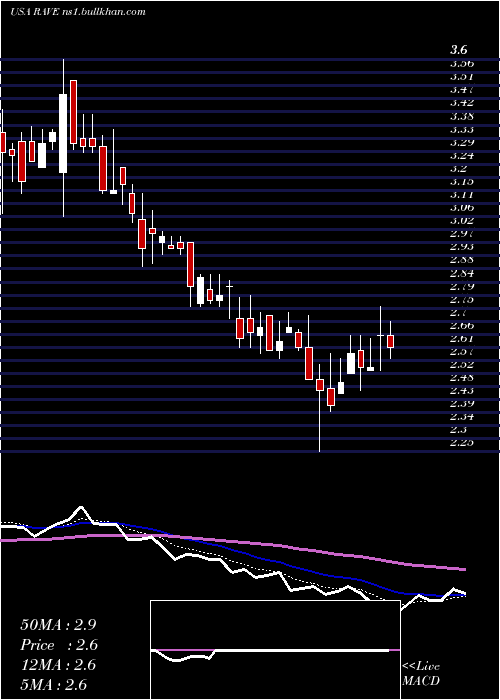Select the 3.42 price level label
Image resolution: width=500 pixels, height=700 pixels.
(462, 103)
